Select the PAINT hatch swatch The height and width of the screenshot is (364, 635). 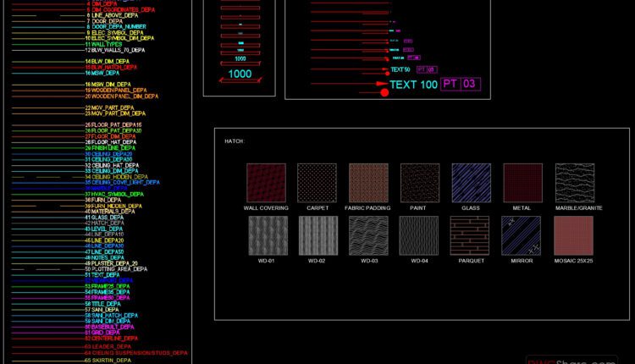[420, 183]
